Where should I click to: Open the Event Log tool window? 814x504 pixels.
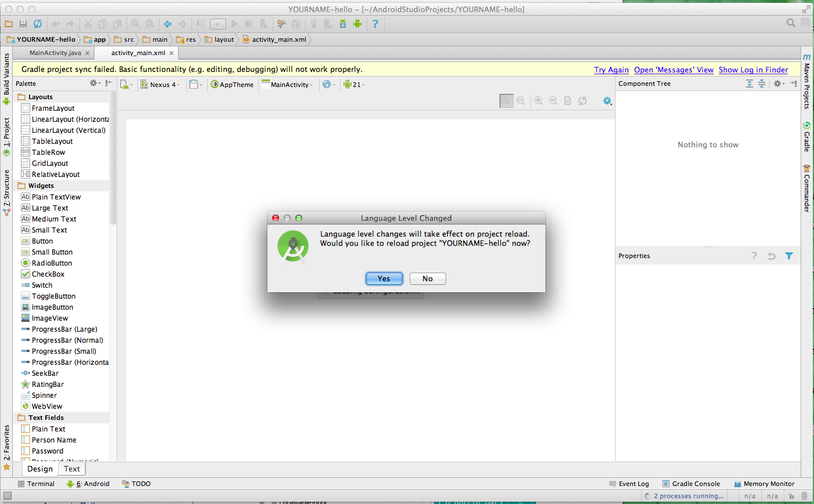(x=629, y=484)
